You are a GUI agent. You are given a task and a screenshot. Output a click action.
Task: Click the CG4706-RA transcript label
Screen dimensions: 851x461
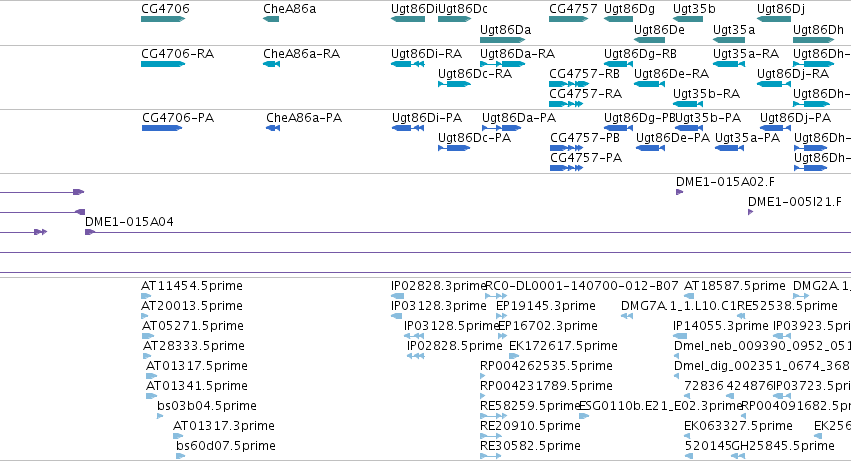(177, 54)
